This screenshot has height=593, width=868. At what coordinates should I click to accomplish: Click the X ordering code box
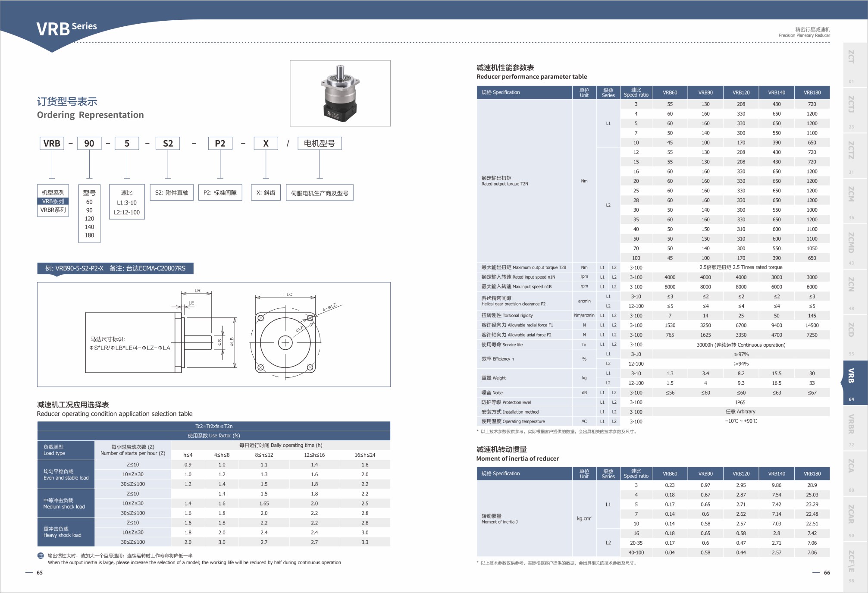click(266, 143)
